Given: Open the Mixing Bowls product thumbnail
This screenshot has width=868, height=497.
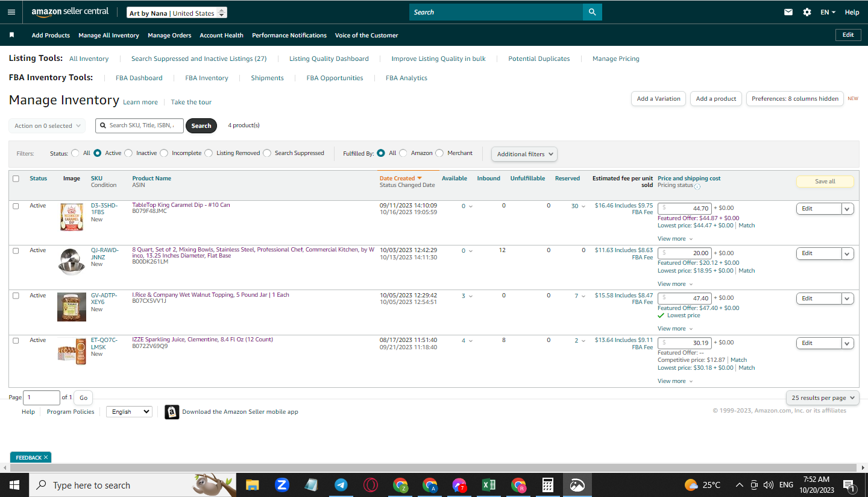Looking at the screenshot, I should (72, 262).
